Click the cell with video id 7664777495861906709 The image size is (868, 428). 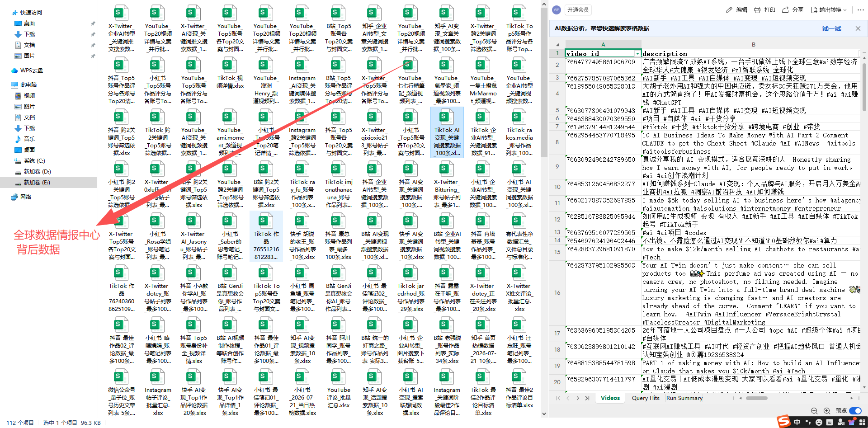[603, 66]
